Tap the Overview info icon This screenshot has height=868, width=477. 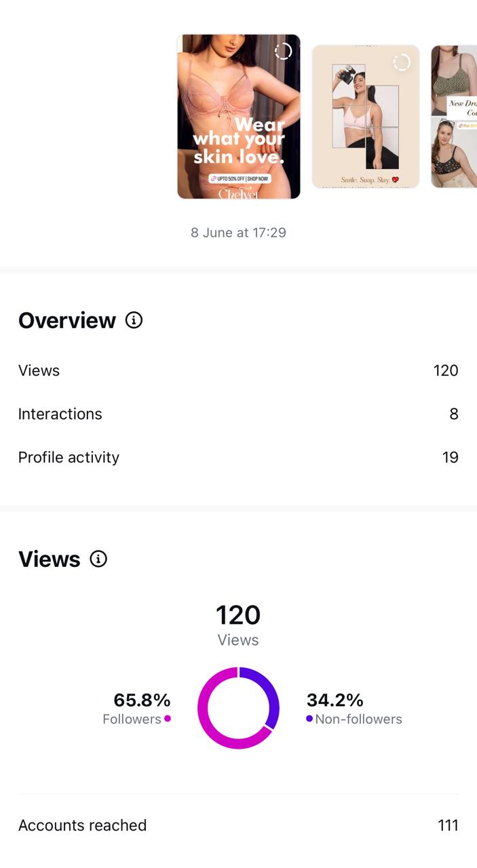coord(134,320)
